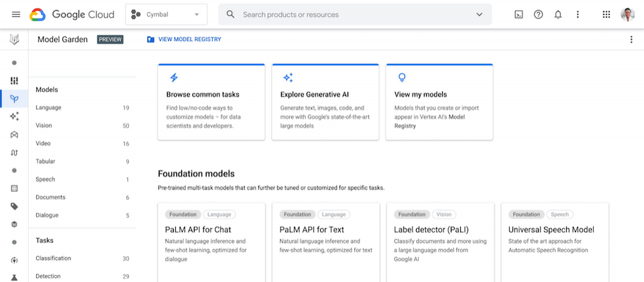Screen dimensions: 644x282
Task: Open the View my models card
Action: [439, 102]
